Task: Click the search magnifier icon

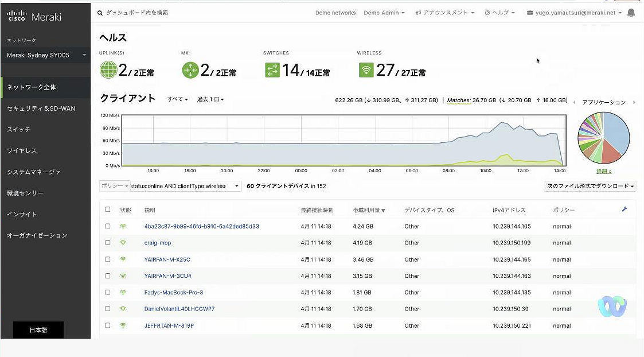Action: pyautogui.click(x=100, y=13)
